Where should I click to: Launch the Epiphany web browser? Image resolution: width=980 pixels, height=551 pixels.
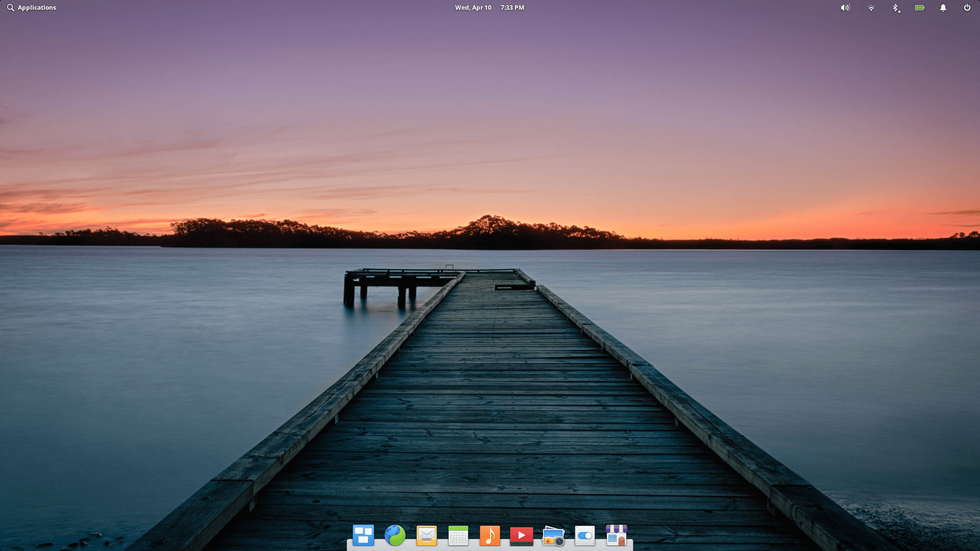395,536
